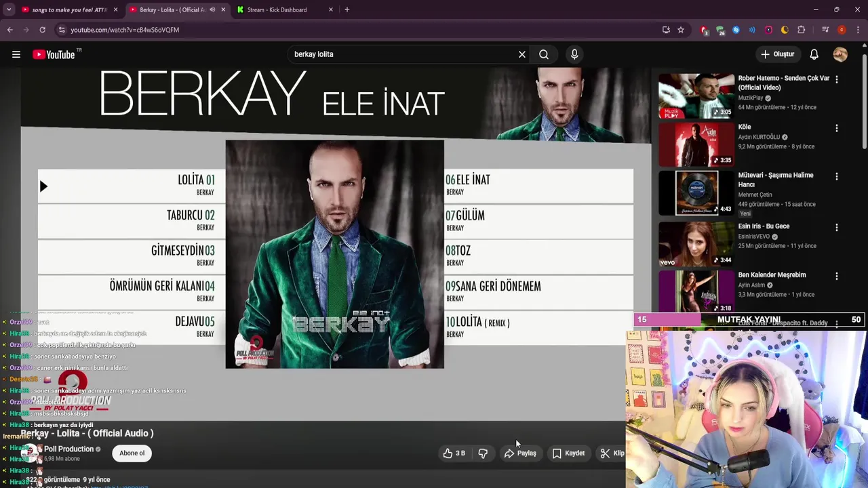Click the 'Berkay - Lolita - ( Official Audio )' title
Image resolution: width=868 pixels, height=488 pixels.
(x=87, y=433)
